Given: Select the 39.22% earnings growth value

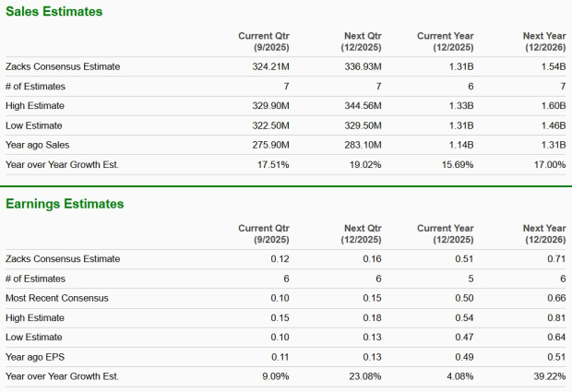Looking at the screenshot, I should click(547, 376).
